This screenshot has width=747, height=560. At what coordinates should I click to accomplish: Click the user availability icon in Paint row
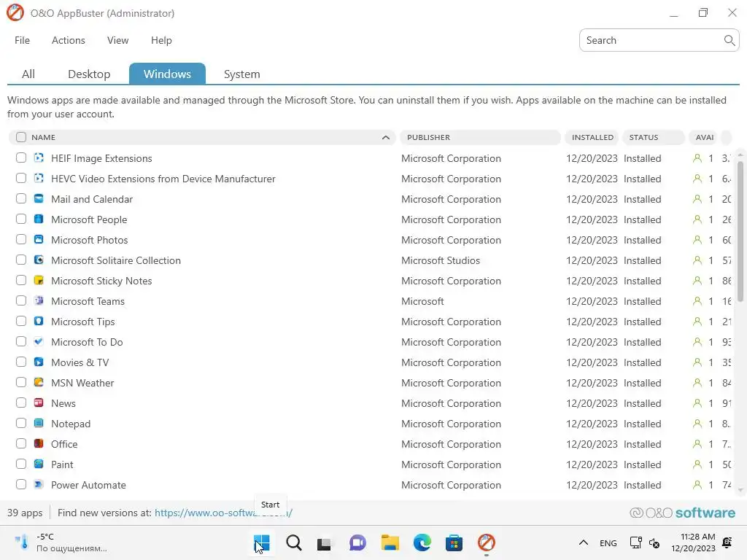tap(697, 464)
